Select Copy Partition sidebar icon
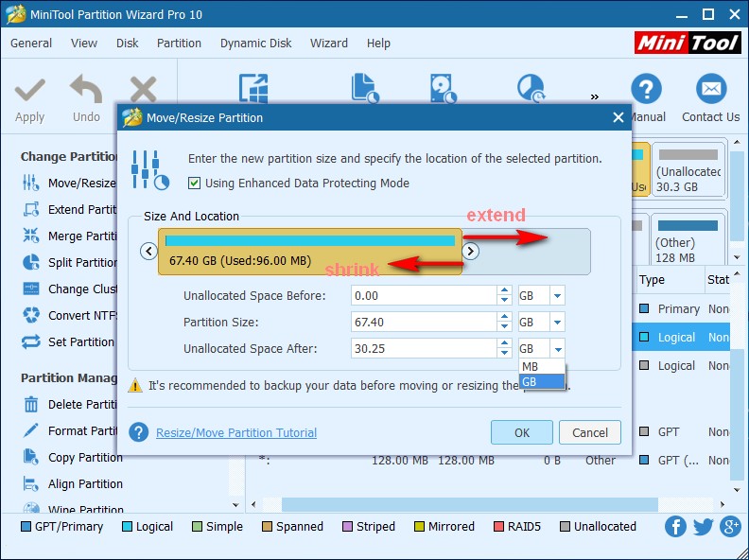The height and width of the screenshot is (560, 749). 31,457
